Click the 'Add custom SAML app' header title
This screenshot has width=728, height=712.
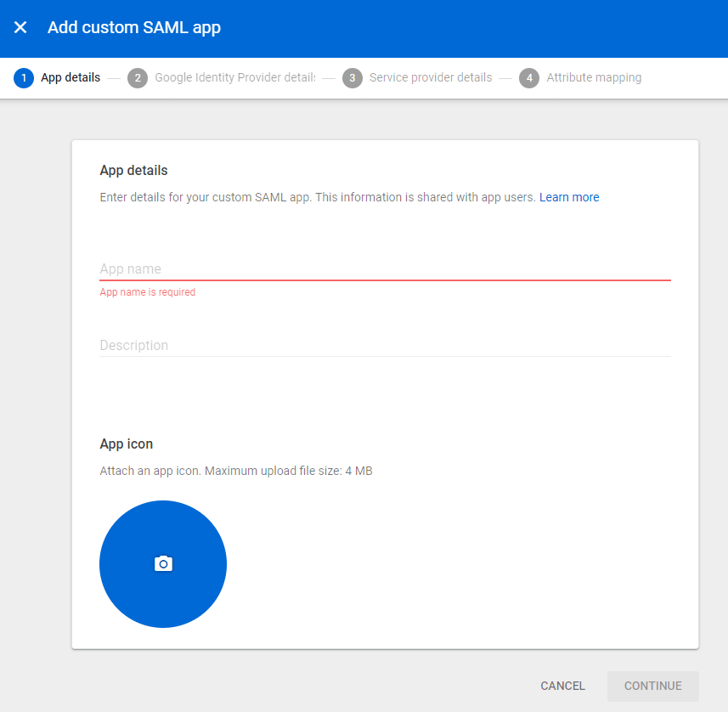point(134,27)
